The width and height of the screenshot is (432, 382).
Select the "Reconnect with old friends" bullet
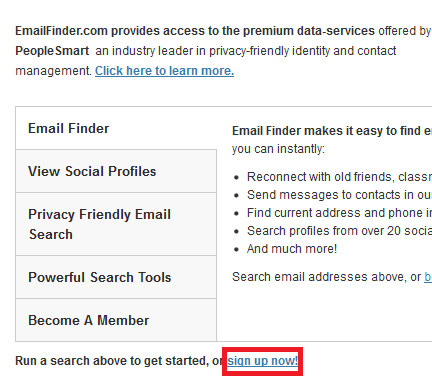pyautogui.click(x=339, y=177)
